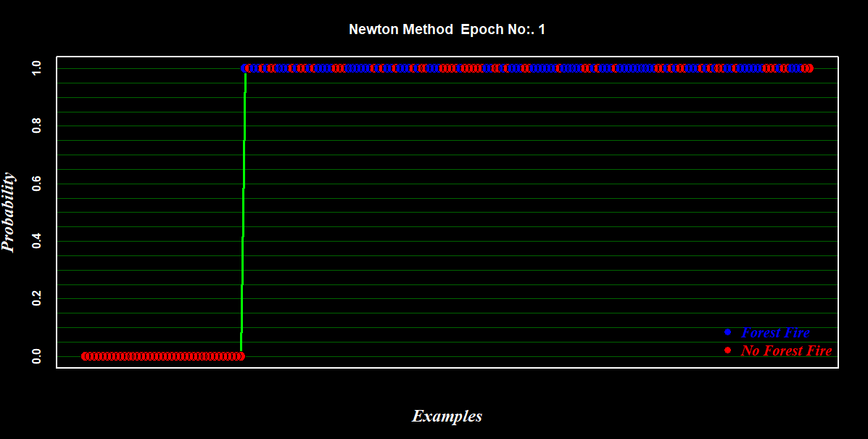
Task: Select the "Forest Fire" legend label
Action: 775,333
